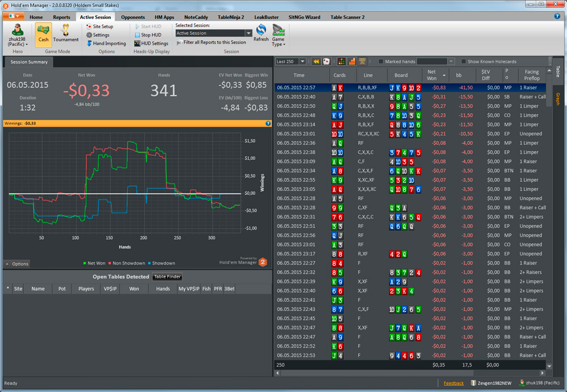Sort hands by Facing Preflop column
This screenshot has height=392, width=567.
tap(532, 75)
